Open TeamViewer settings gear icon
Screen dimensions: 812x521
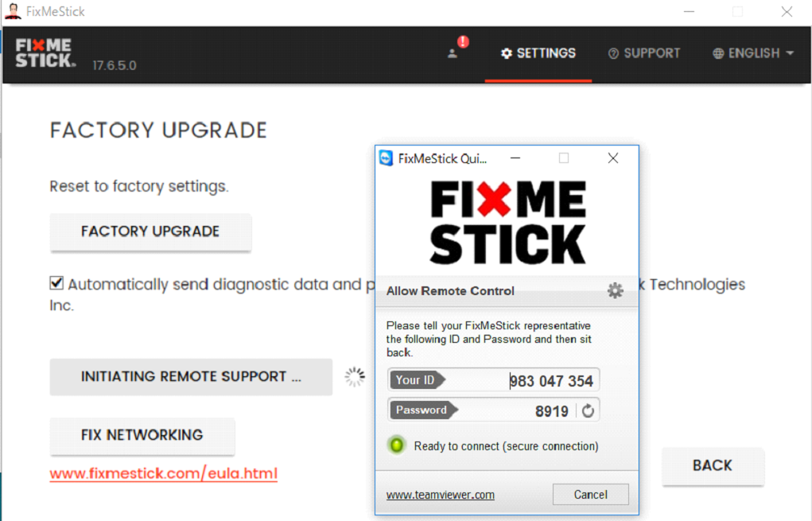coord(615,290)
